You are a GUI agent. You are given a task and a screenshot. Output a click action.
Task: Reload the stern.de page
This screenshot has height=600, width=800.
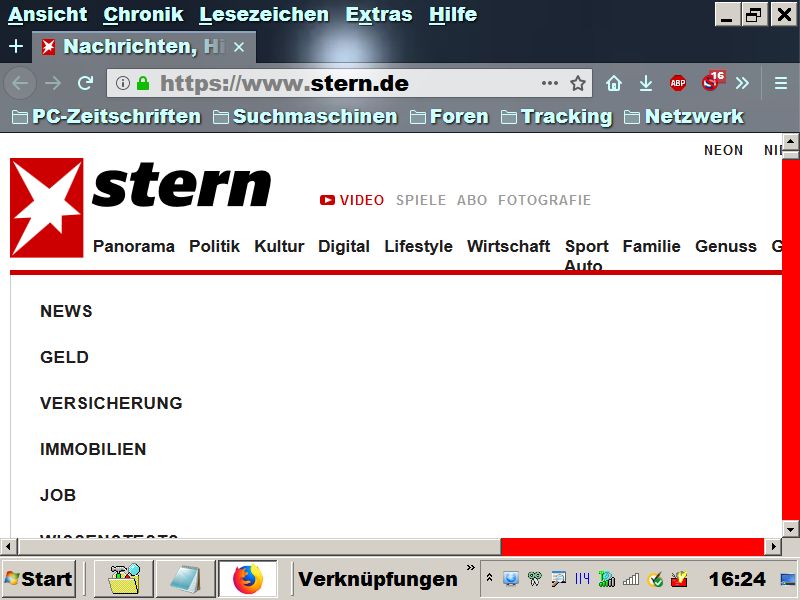tap(85, 83)
